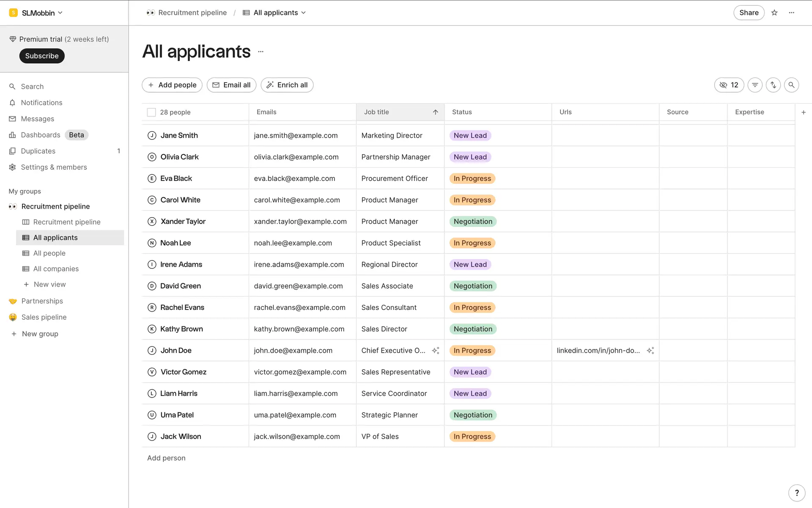
Task: Open options menu next to All applicants title
Action: pyautogui.click(x=261, y=52)
